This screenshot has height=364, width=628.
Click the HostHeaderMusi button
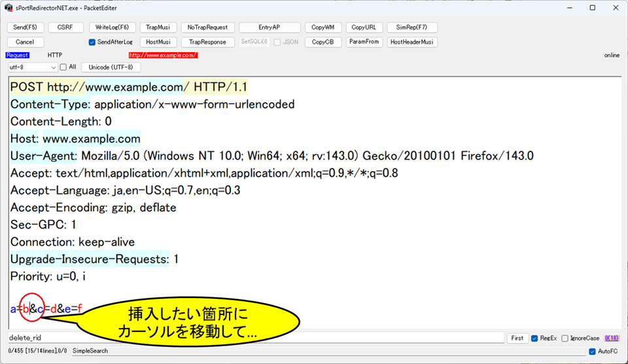click(x=411, y=42)
